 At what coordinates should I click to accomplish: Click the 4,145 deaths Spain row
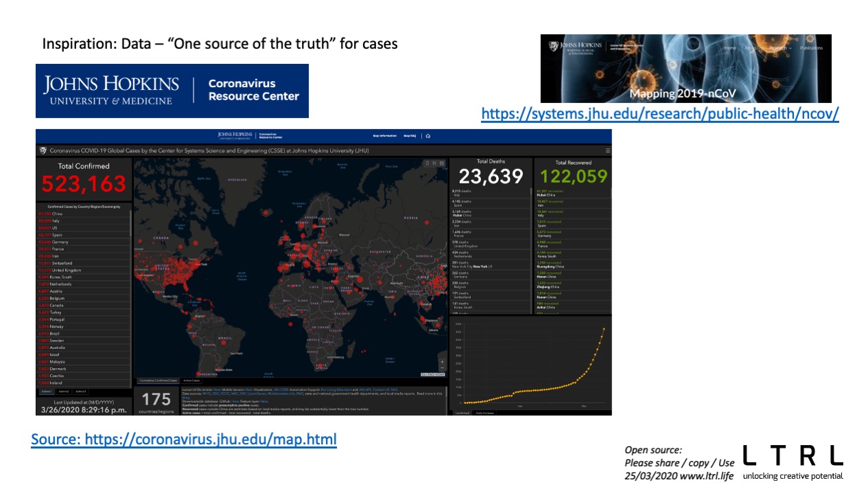[x=489, y=203]
